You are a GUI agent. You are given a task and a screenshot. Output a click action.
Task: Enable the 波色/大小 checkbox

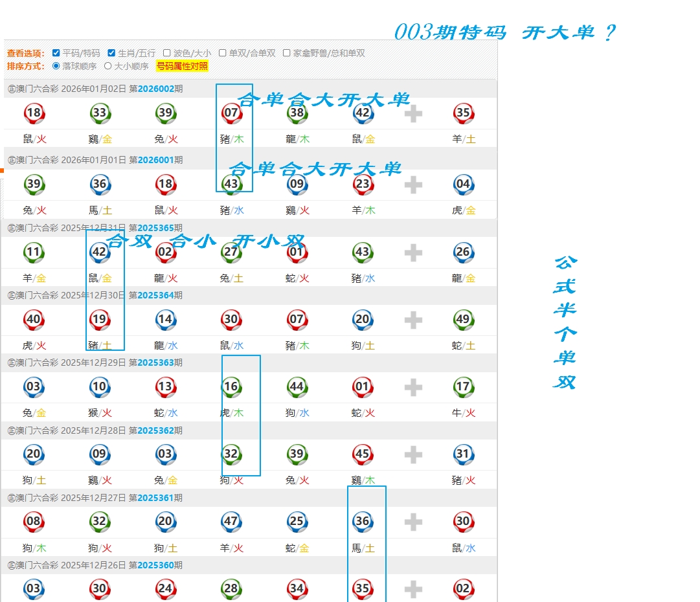click(x=167, y=53)
